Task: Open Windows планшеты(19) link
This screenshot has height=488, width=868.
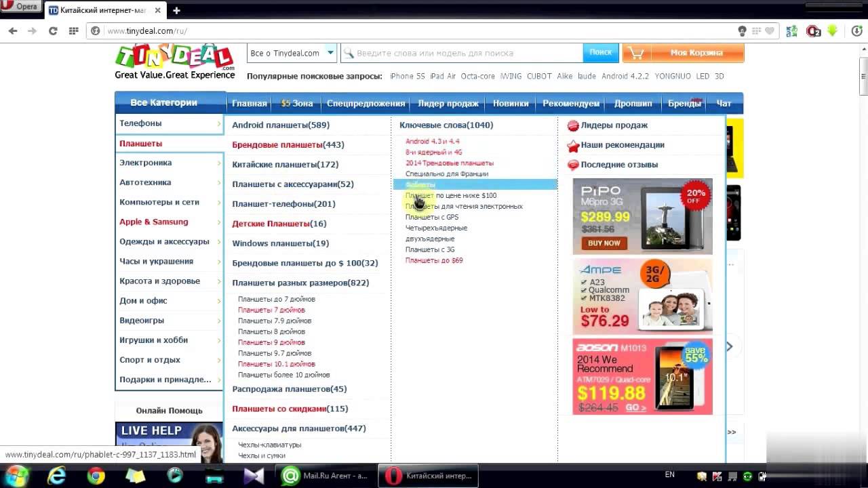Action: coord(280,243)
